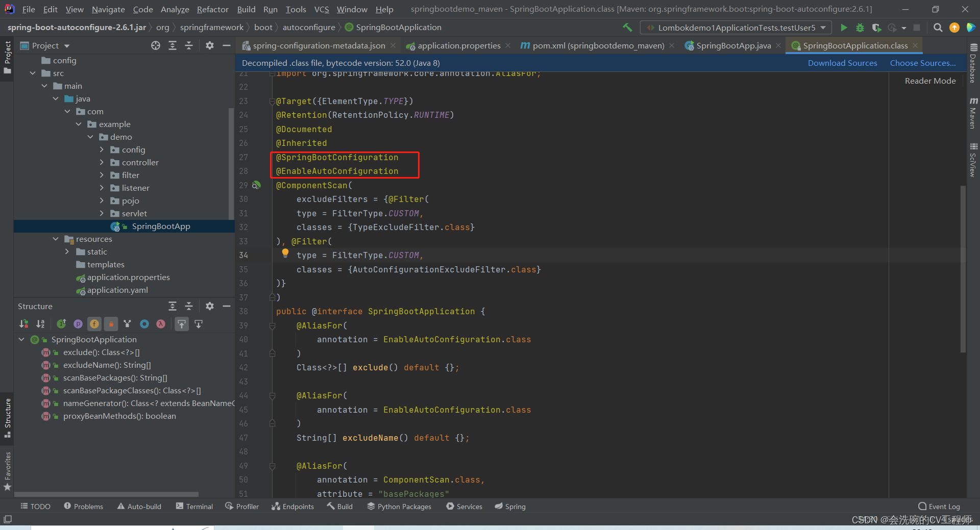The height and width of the screenshot is (530, 980).
Task: Expand the servlet package
Action: click(x=102, y=213)
